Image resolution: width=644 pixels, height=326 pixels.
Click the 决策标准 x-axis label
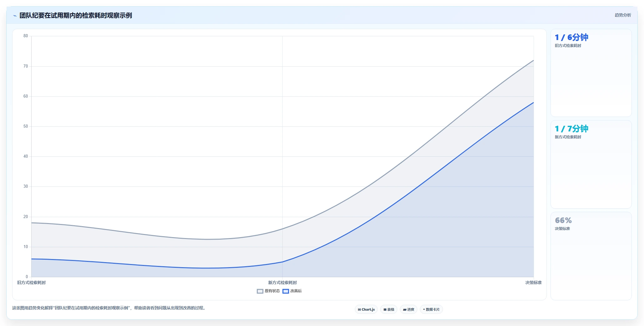[x=533, y=283]
